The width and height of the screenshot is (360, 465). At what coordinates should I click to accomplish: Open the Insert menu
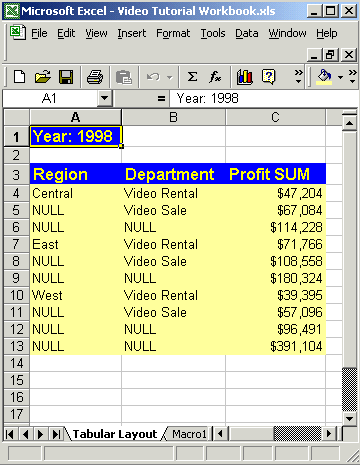[132, 33]
